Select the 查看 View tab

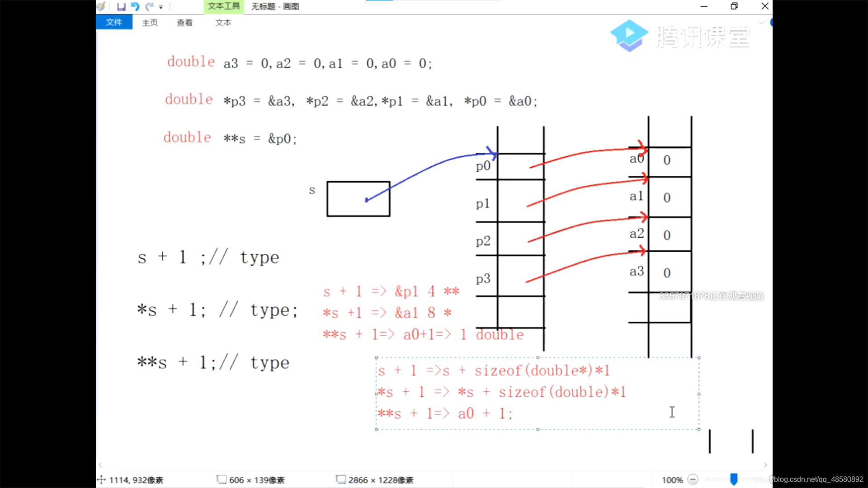[184, 22]
